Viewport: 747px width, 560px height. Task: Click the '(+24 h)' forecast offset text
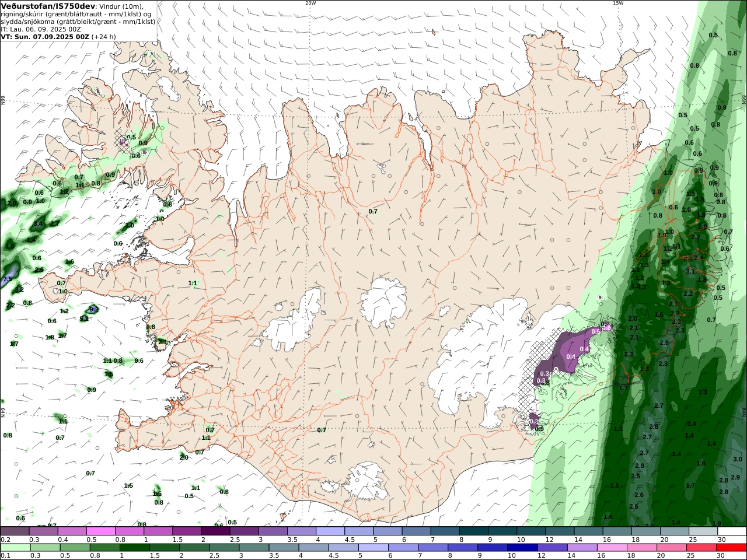point(104,37)
